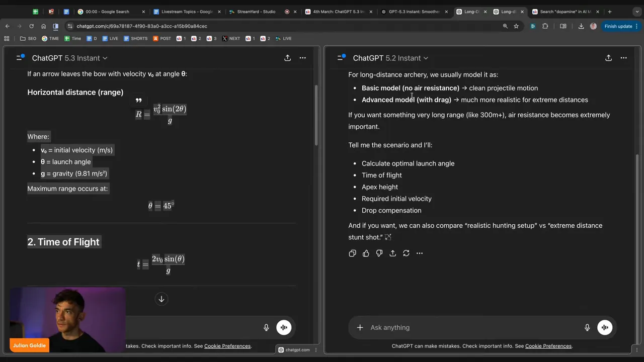
Task: Switch to GPT-5.3 Instant: Smoother tab
Action: [414, 12]
